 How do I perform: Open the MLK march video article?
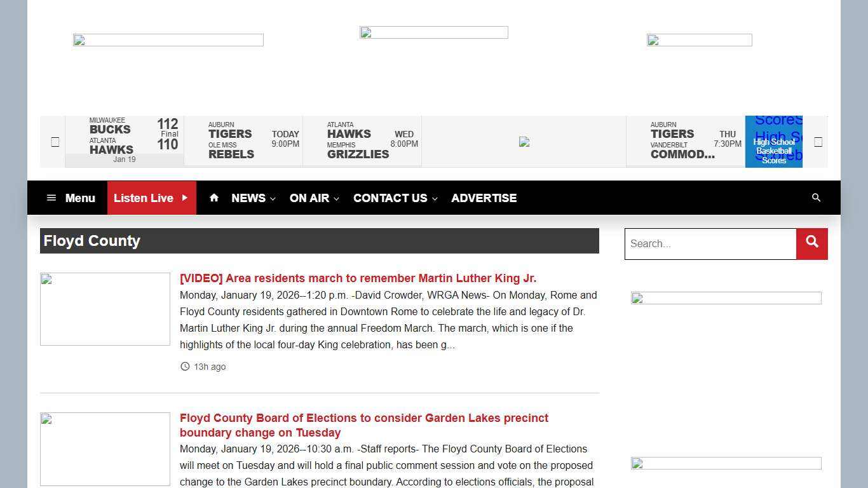(x=358, y=278)
